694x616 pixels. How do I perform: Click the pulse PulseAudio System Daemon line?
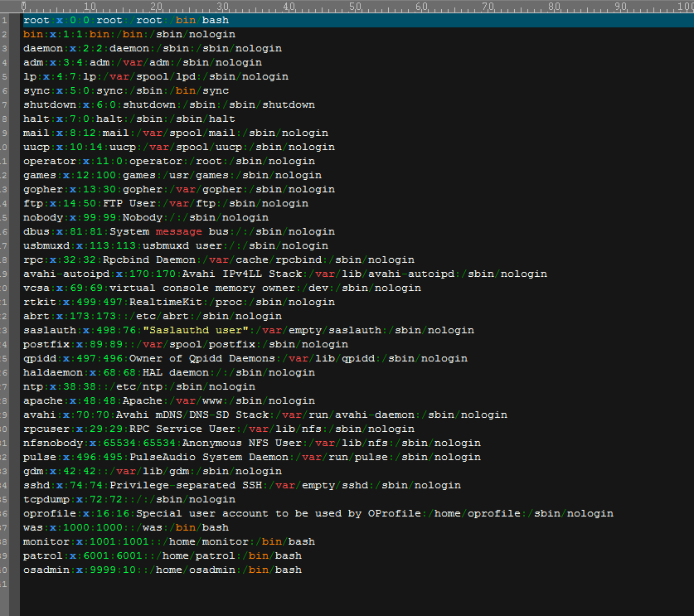[x=252, y=458]
